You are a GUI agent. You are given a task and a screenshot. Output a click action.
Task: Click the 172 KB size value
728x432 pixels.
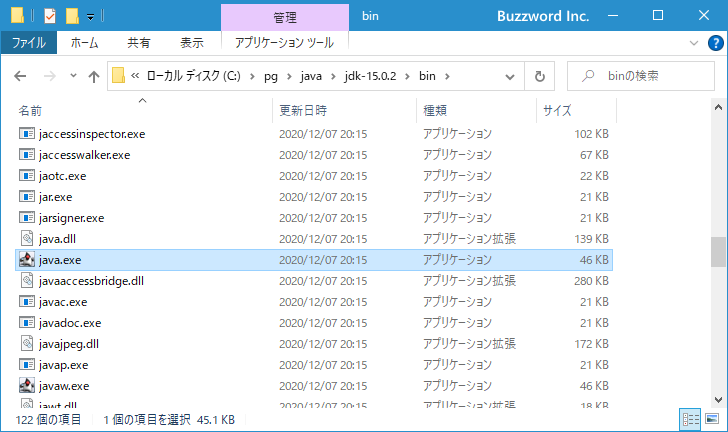coord(592,344)
